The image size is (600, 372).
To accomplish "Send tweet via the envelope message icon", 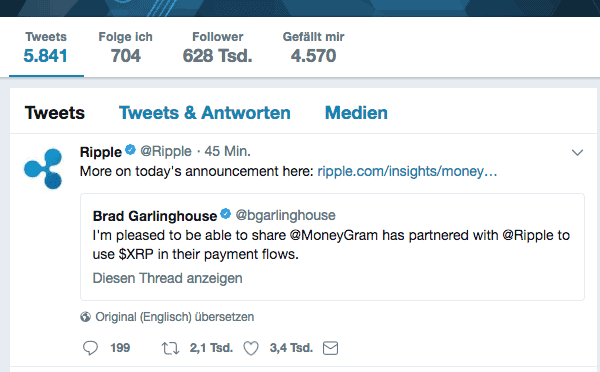I will (330, 348).
